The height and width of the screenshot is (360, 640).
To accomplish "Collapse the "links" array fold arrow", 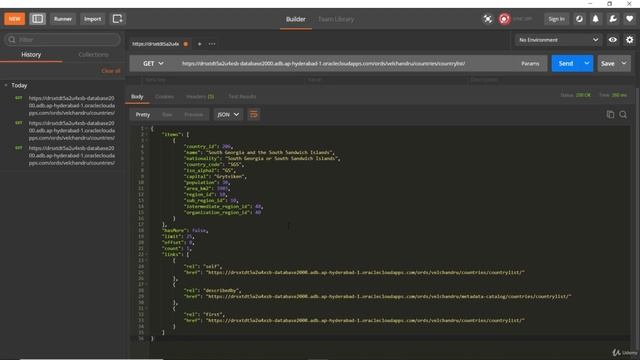I will (x=147, y=254).
